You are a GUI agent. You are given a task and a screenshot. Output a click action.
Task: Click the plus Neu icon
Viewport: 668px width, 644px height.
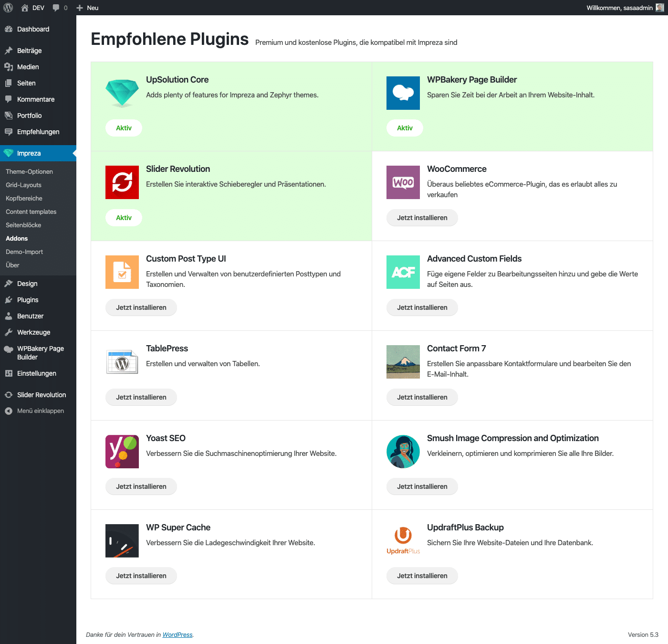pos(80,8)
